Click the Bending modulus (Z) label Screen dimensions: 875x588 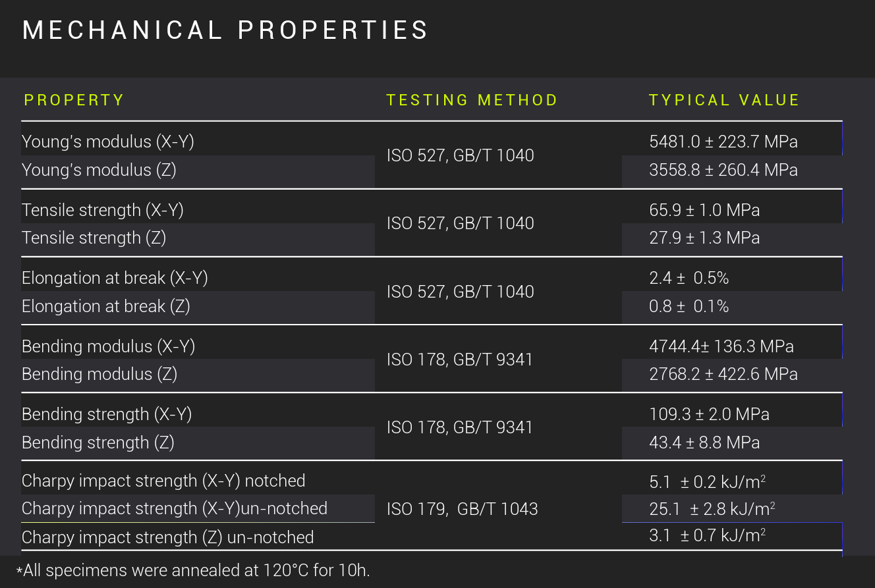[99, 374]
